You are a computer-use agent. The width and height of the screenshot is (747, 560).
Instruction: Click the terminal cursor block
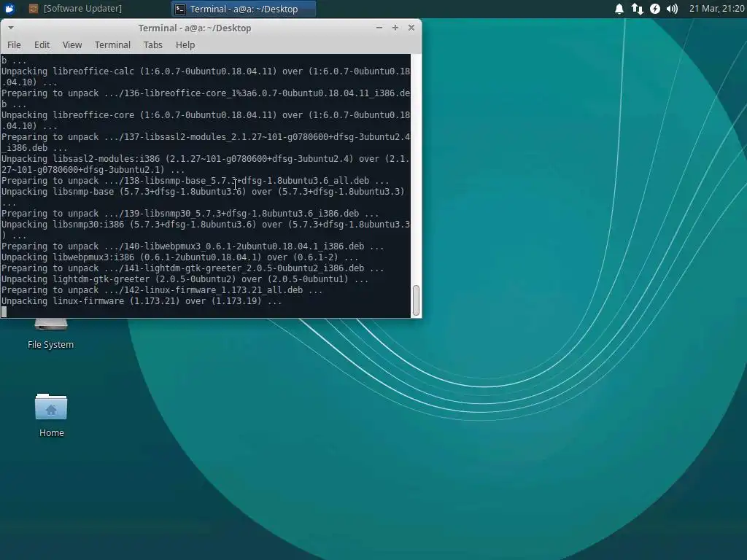[4, 312]
